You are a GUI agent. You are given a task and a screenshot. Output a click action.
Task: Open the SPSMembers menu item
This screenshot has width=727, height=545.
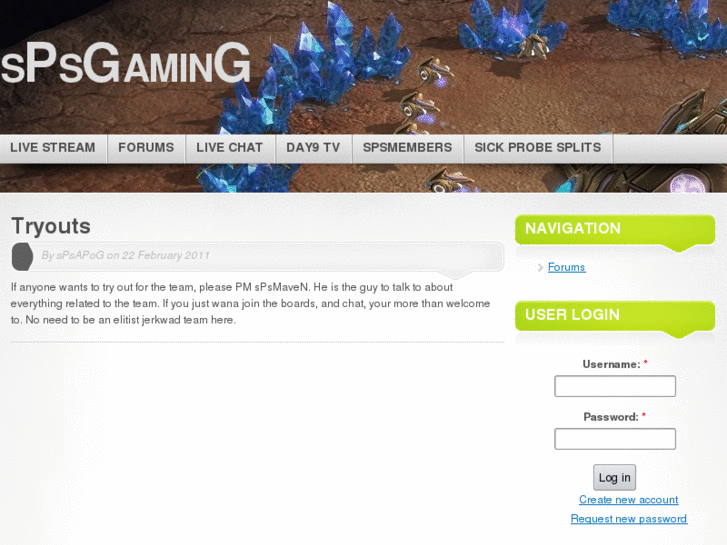click(x=408, y=147)
